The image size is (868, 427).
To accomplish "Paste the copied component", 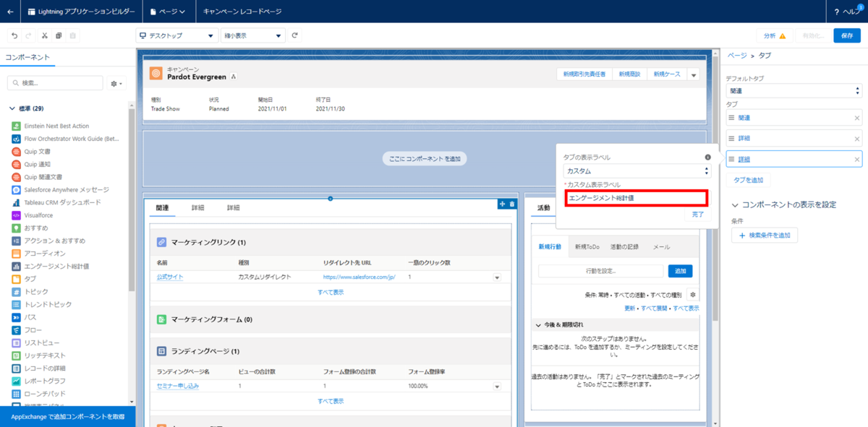I will coord(72,35).
